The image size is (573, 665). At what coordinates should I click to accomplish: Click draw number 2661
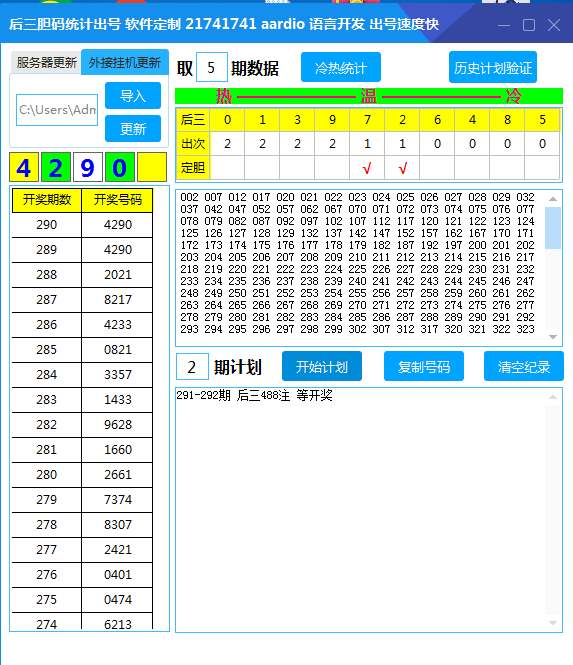117,475
